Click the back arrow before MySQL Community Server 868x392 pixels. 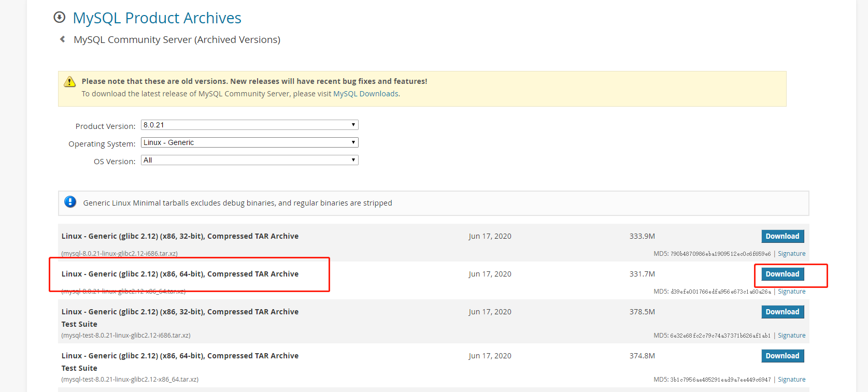63,39
